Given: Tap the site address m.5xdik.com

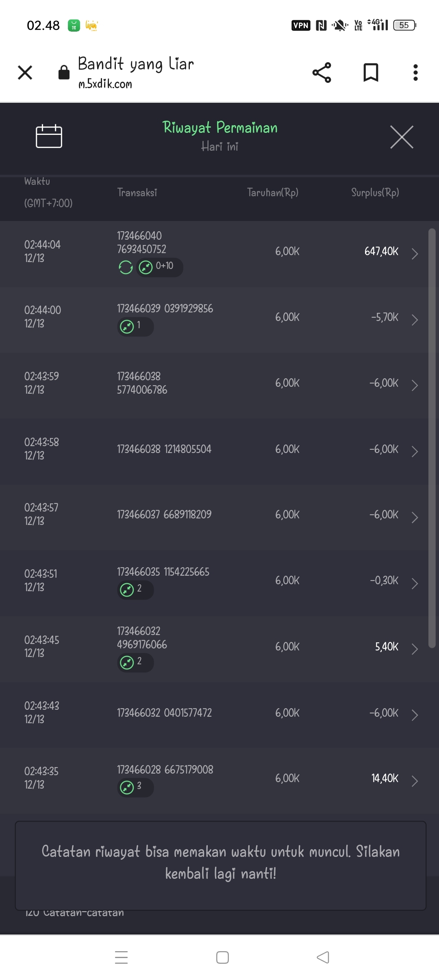Looking at the screenshot, I should pos(105,84).
